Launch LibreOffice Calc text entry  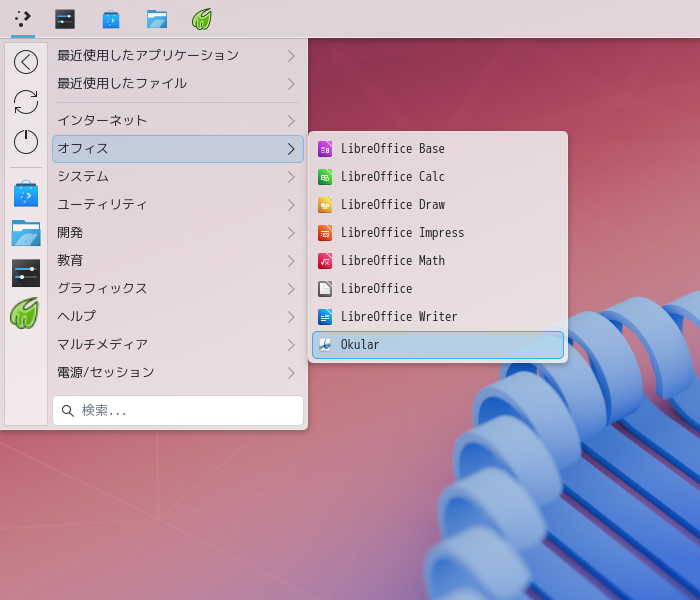click(x=392, y=177)
